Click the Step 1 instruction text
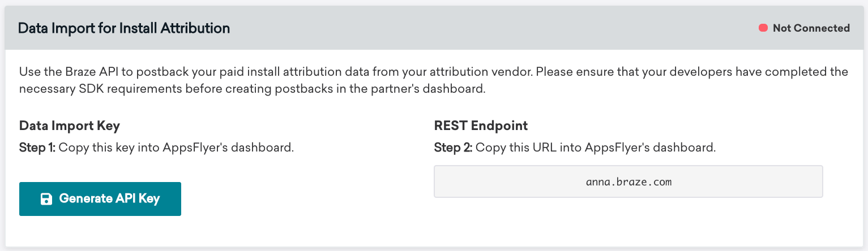 (156, 148)
